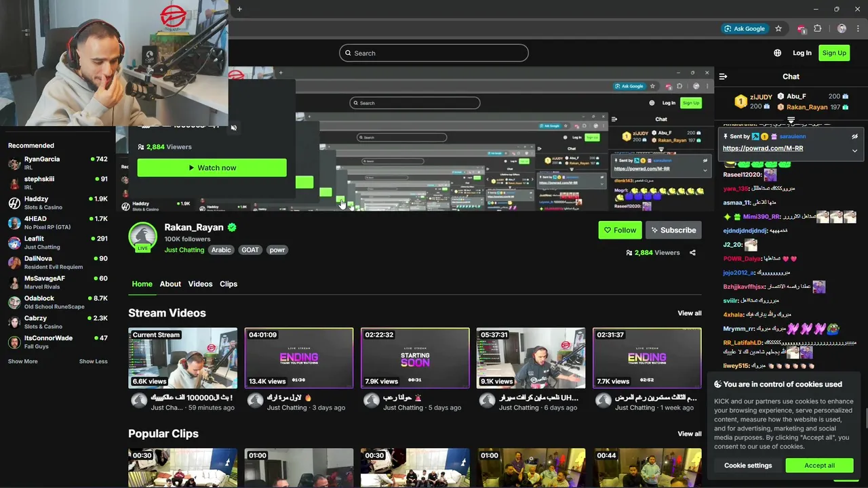Open Cookie settings
This screenshot has width=868, height=488.
(x=748, y=466)
